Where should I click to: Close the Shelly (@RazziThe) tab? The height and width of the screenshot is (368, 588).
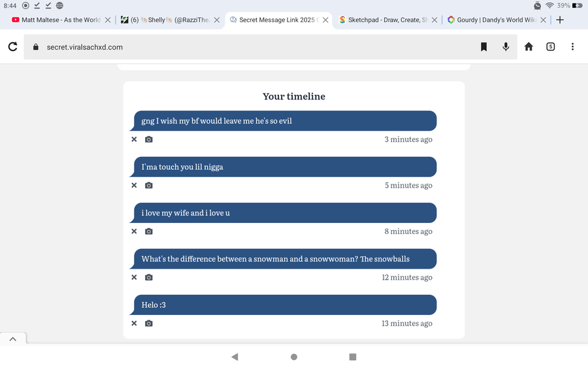(218, 20)
